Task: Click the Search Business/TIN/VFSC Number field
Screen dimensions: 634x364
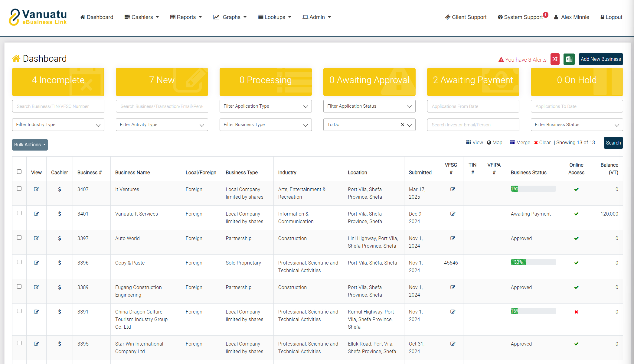Action: [58, 106]
